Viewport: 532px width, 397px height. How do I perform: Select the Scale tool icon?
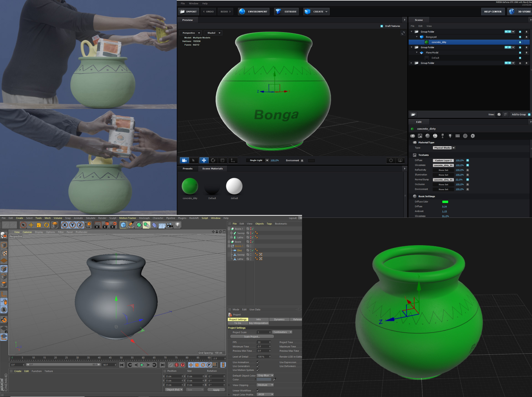tap(39, 225)
